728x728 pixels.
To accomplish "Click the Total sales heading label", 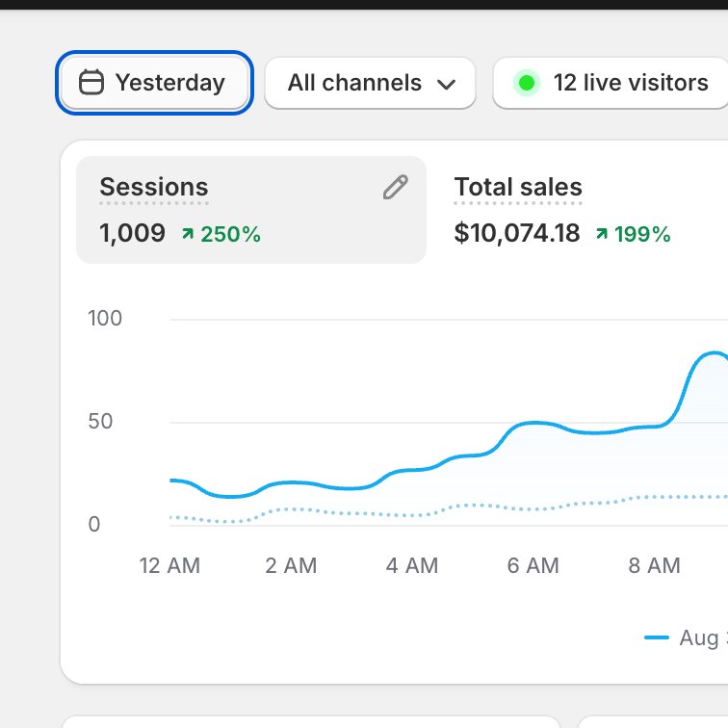I will (x=518, y=187).
